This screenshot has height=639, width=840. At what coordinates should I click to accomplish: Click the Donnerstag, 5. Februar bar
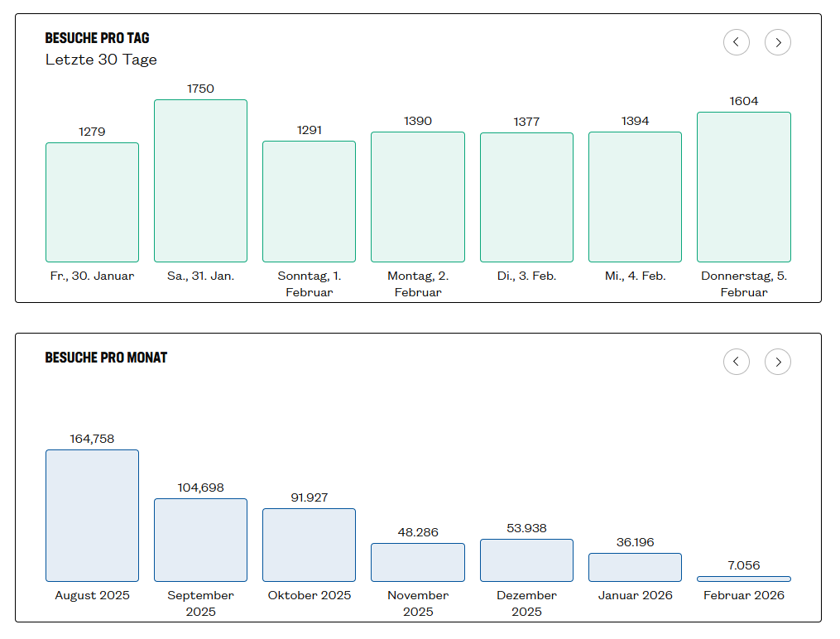(x=743, y=187)
